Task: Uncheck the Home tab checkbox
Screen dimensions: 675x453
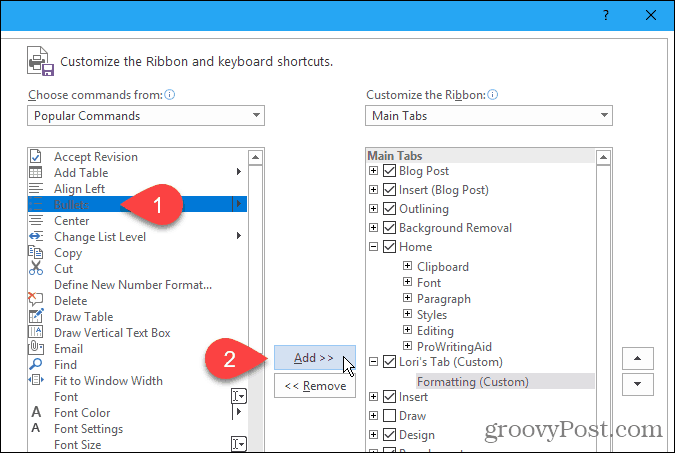Action: [x=389, y=246]
